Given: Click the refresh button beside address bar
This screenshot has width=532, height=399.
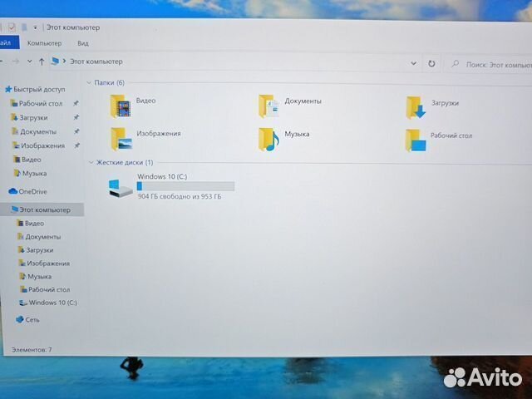Looking at the screenshot, I should coord(431,63).
